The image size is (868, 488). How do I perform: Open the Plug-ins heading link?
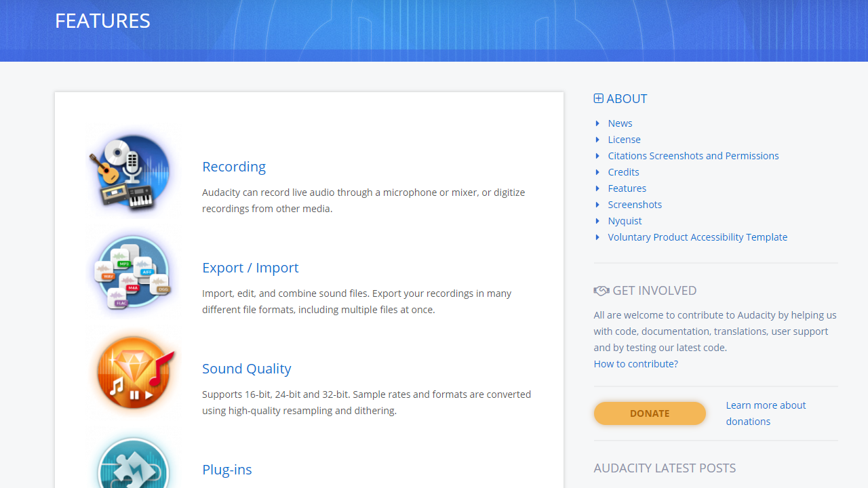click(x=227, y=470)
